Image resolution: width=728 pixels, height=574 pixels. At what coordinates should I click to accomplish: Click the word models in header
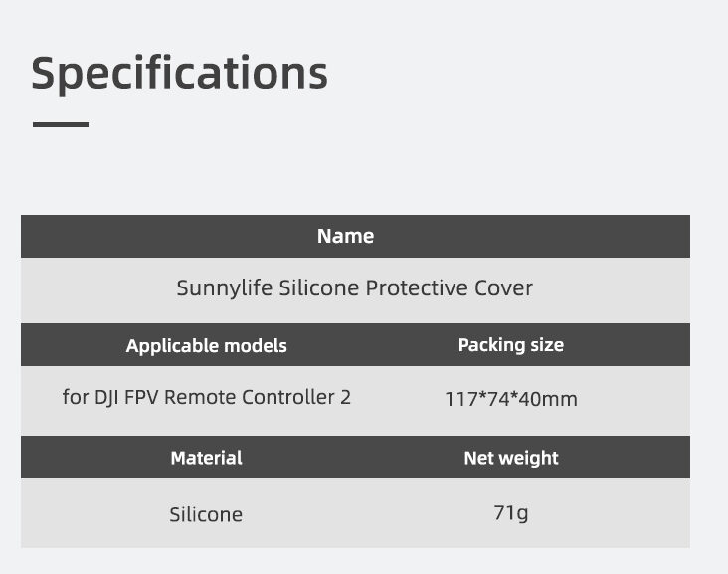pyautogui.click(x=254, y=345)
